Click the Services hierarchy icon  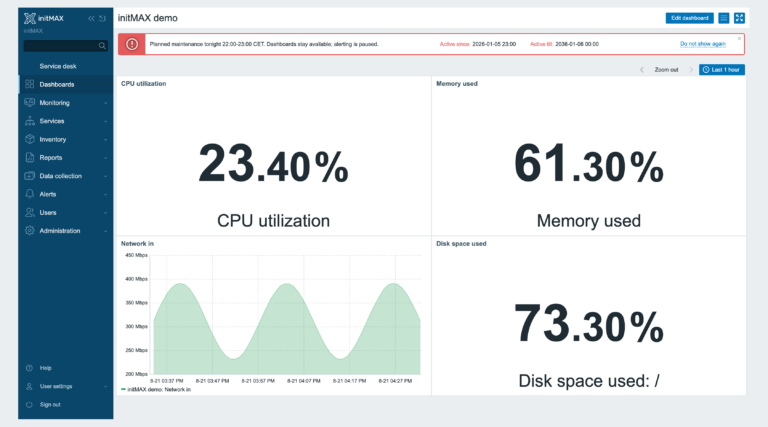30,121
